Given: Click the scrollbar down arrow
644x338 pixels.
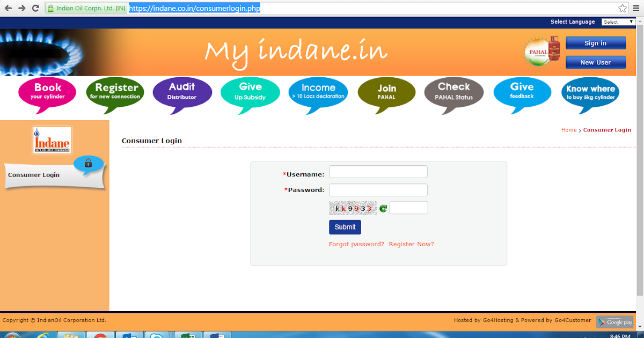Looking at the screenshot, I should click(640, 326).
